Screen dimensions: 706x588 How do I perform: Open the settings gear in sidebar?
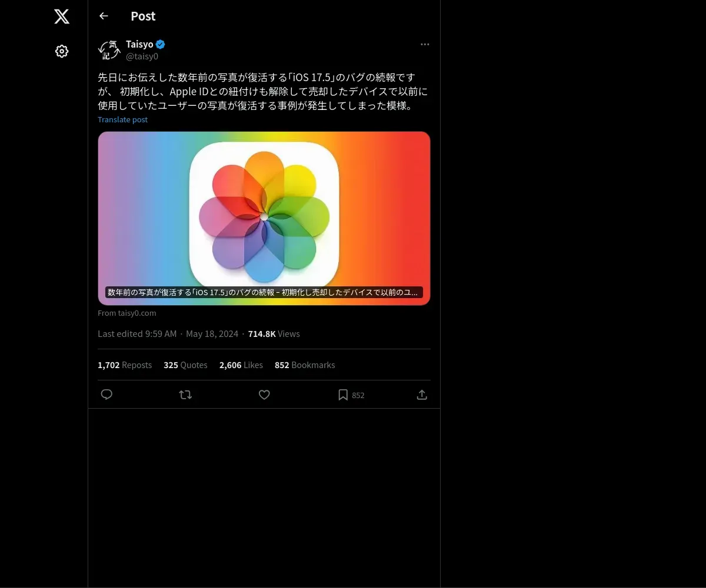coord(62,51)
